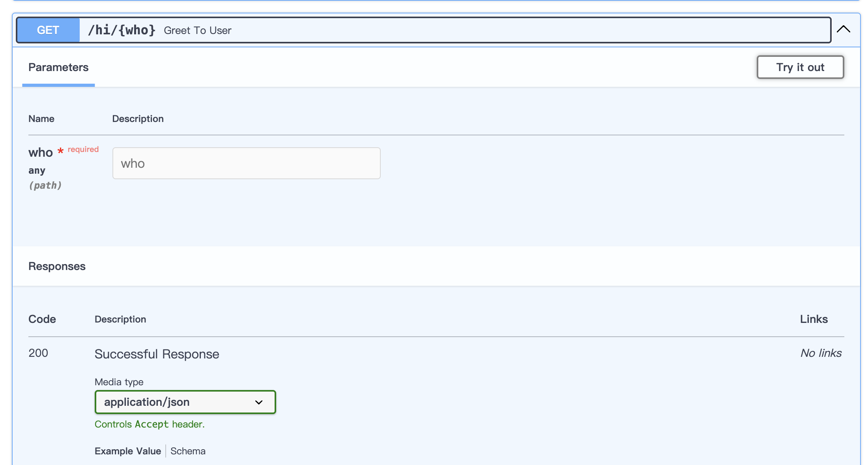The width and height of the screenshot is (868, 465).
Task: Click the upward chevron icon on the operation header
Action: click(x=844, y=29)
